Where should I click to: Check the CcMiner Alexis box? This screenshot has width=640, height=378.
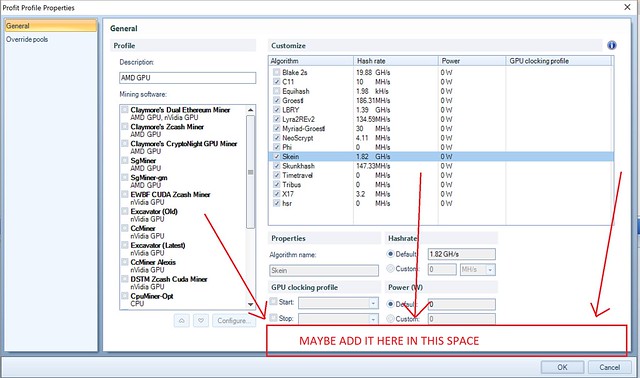click(x=125, y=262)
